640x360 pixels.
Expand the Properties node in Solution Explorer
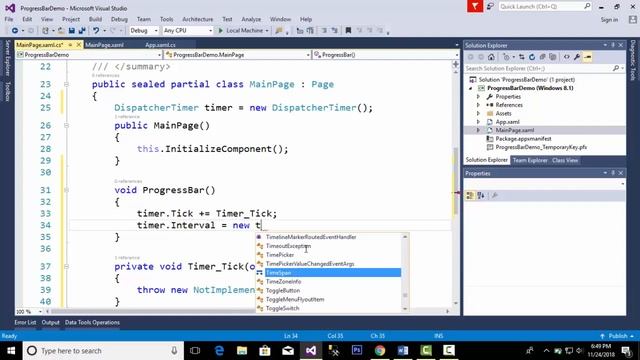click(478, 97)
